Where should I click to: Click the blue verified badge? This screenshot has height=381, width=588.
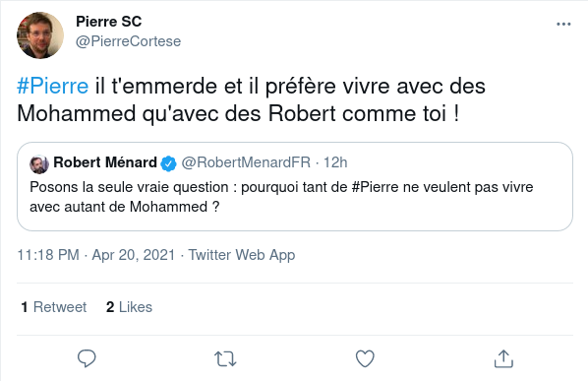[168, 163]
